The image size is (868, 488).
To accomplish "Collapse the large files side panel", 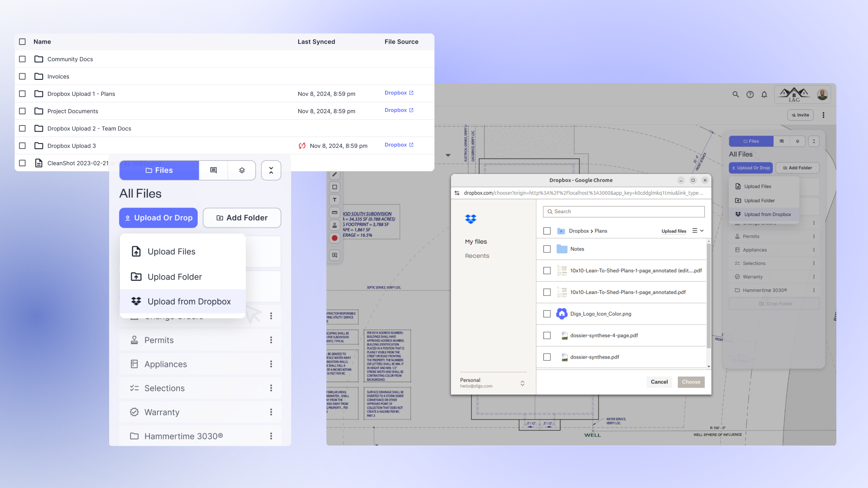I will tap(271, 170).
